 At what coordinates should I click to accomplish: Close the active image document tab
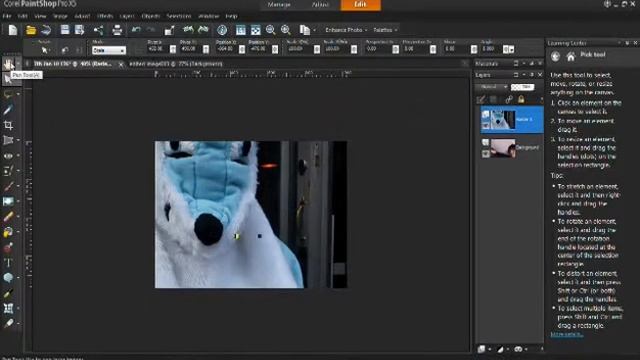pyautogui.click(x=121, y=64)
